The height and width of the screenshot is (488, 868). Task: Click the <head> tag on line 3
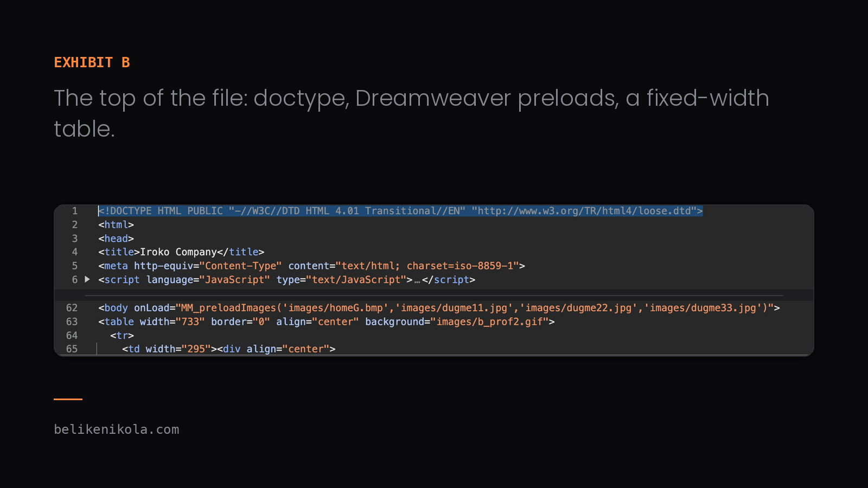click(x=116, y=239)
